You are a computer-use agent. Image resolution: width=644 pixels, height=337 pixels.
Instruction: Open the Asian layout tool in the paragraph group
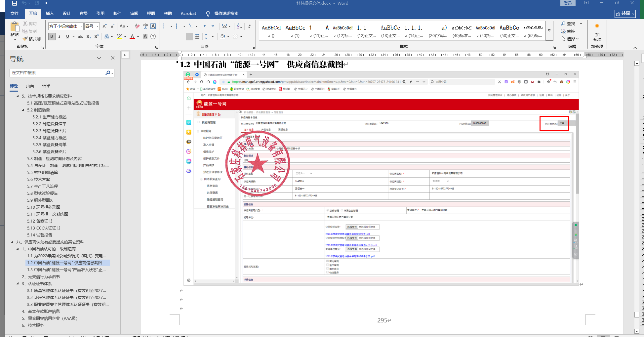(225, 26)
